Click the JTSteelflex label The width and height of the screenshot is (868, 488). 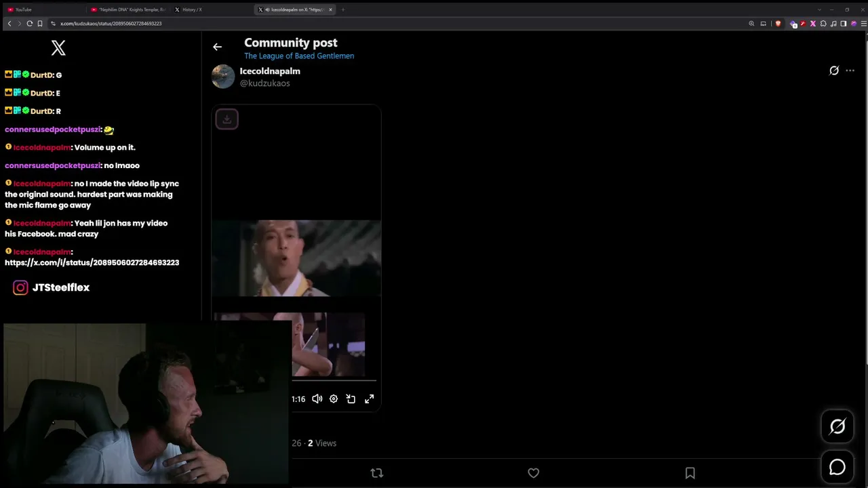61,287
